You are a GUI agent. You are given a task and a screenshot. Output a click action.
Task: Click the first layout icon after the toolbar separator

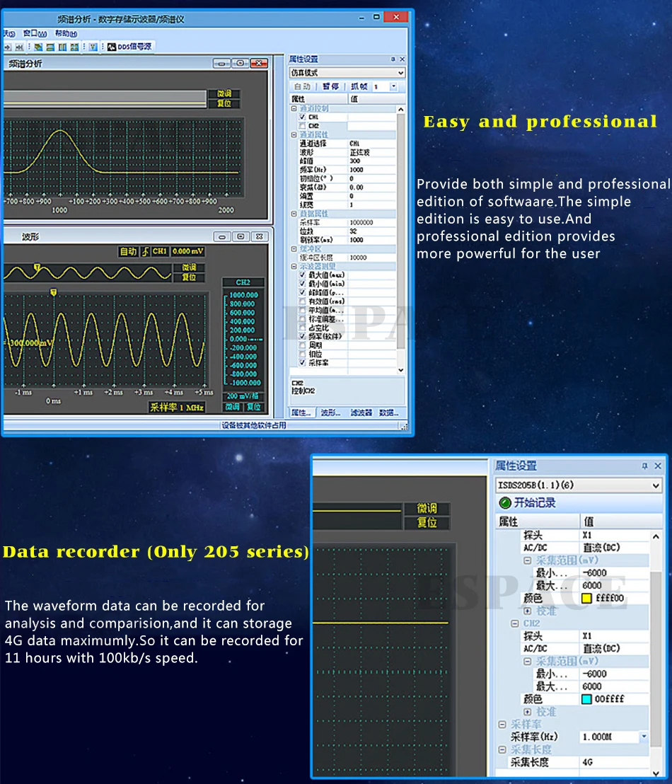tap(38, 47)
